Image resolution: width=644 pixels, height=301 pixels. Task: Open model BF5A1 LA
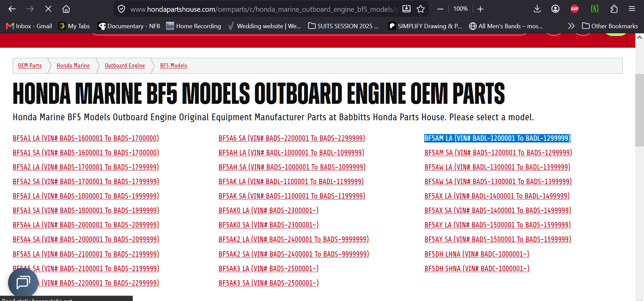(x=86, y=138)
